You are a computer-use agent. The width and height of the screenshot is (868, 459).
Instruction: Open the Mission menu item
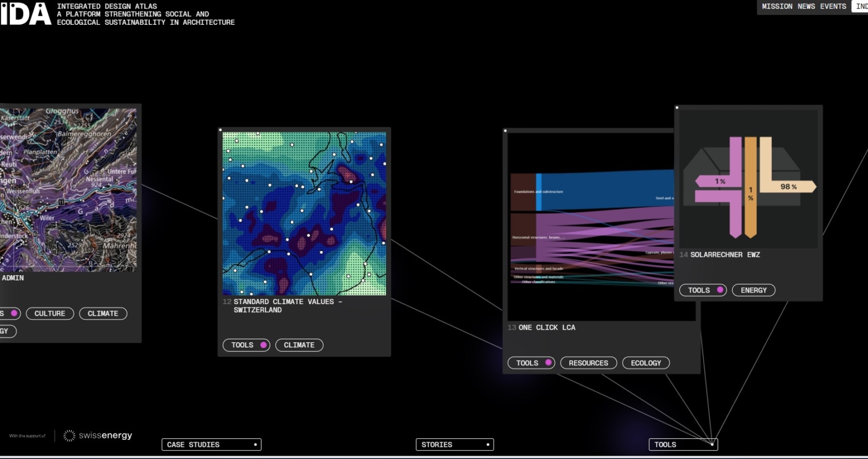click(777, 6)
